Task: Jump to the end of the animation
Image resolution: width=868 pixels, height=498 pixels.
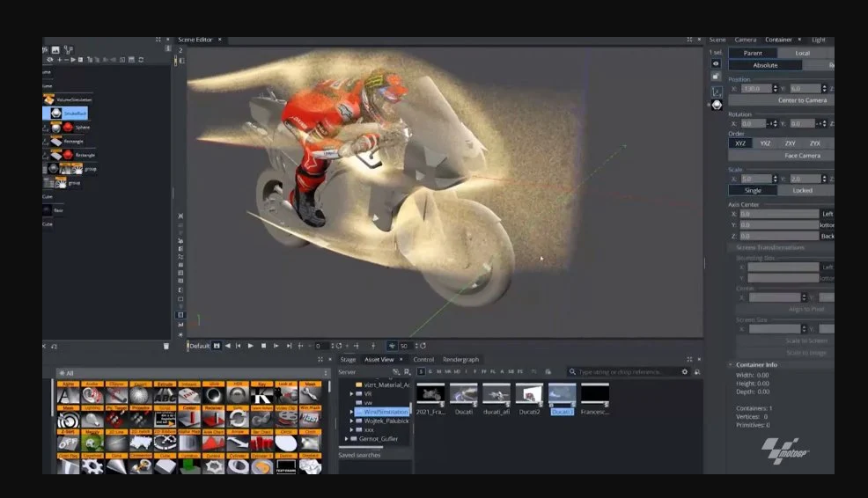Action: (289, 346)
